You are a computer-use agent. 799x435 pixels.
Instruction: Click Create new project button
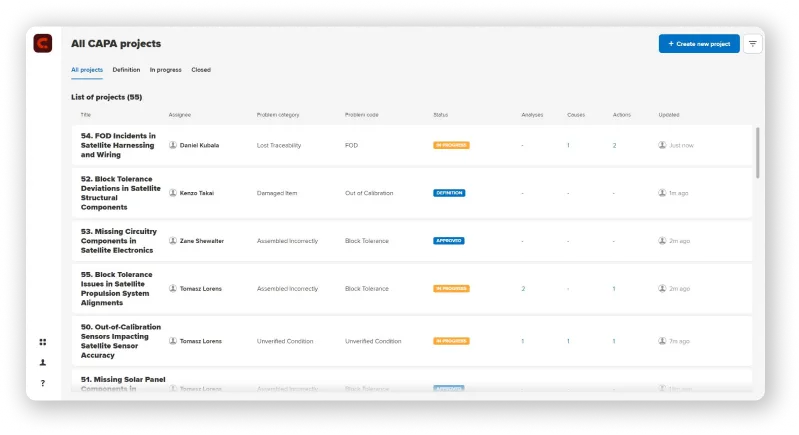699,44
